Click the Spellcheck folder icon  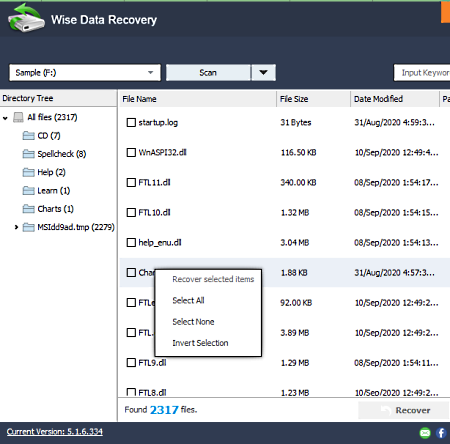click(28, 154)
